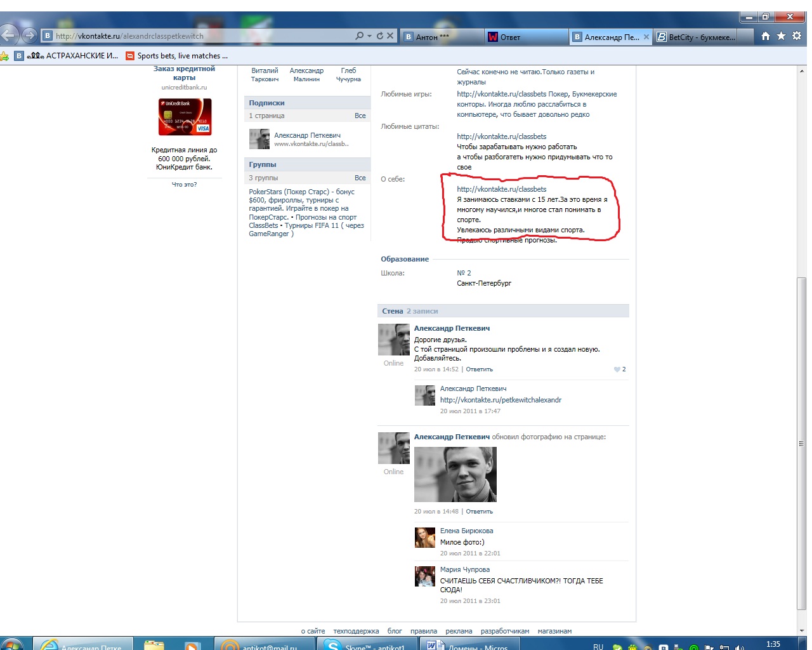Screen dimensions: 812x650
Task: Click Елена Бирюкова's comment avatar
Action: point(425,538)
